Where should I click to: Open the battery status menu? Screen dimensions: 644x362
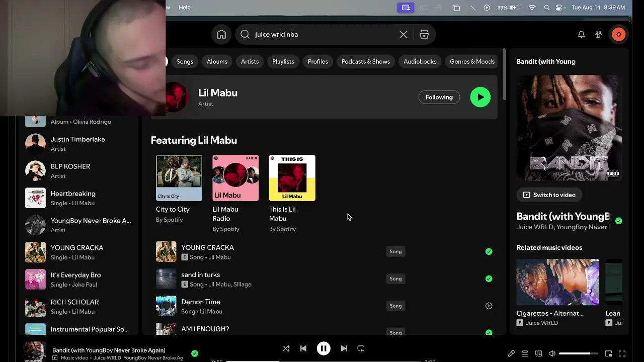pyautogui.click(x=508, y=8)
